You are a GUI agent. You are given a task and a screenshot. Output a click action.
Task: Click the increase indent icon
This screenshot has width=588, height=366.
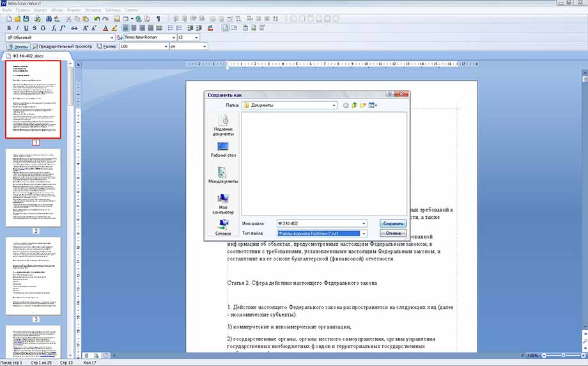199,28
